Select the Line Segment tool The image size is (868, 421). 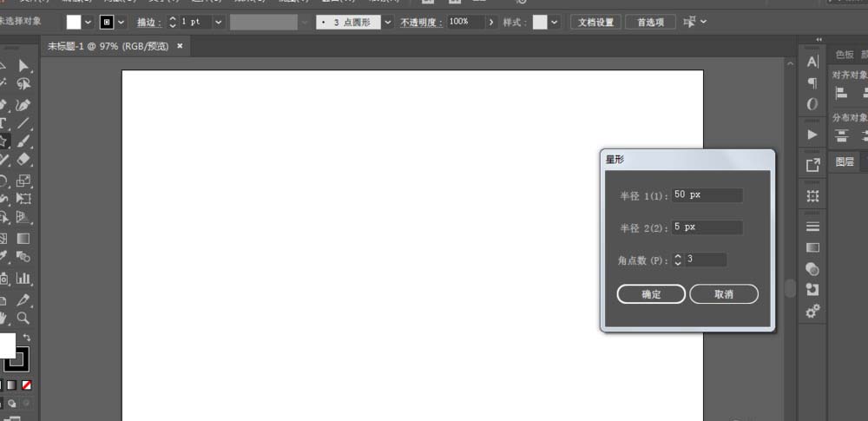[23, 123]
